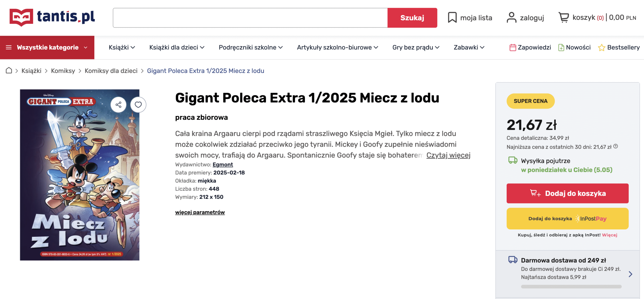Click author text praca zbiorowa
The image size is (644, 299).
202,117
